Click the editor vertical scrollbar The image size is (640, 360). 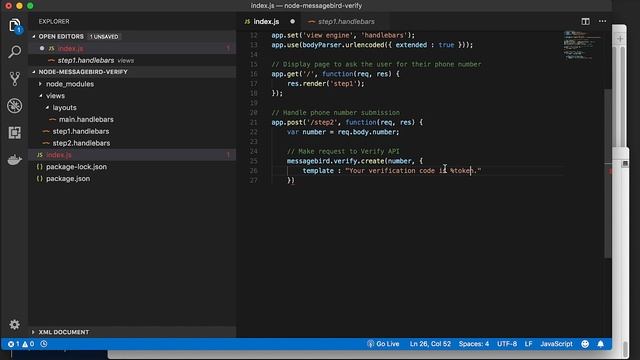click(607, 173)
